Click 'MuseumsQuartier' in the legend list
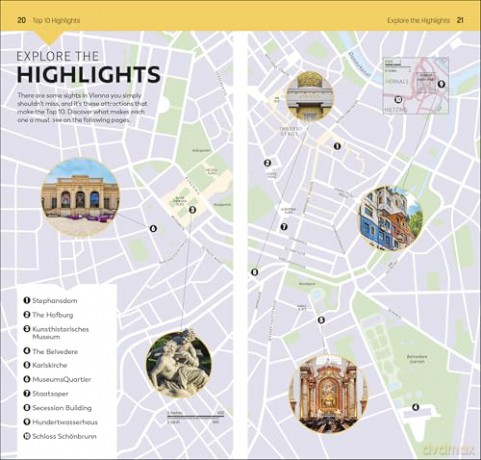Viewport: 481px width, 460px height. 57,379
